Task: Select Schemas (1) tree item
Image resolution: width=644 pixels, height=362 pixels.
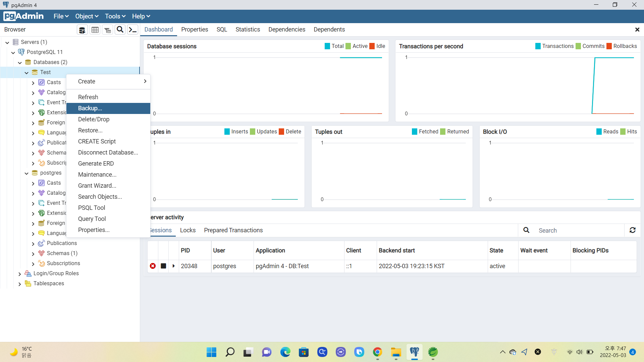Action: pyautogui.click(x=62, y=253)
